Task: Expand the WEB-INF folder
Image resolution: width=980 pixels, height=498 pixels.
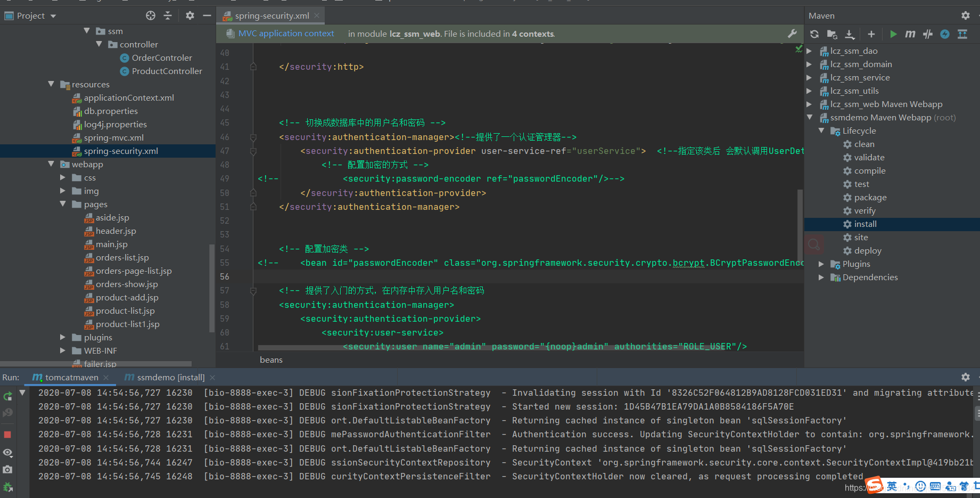Action: (63, 350)
